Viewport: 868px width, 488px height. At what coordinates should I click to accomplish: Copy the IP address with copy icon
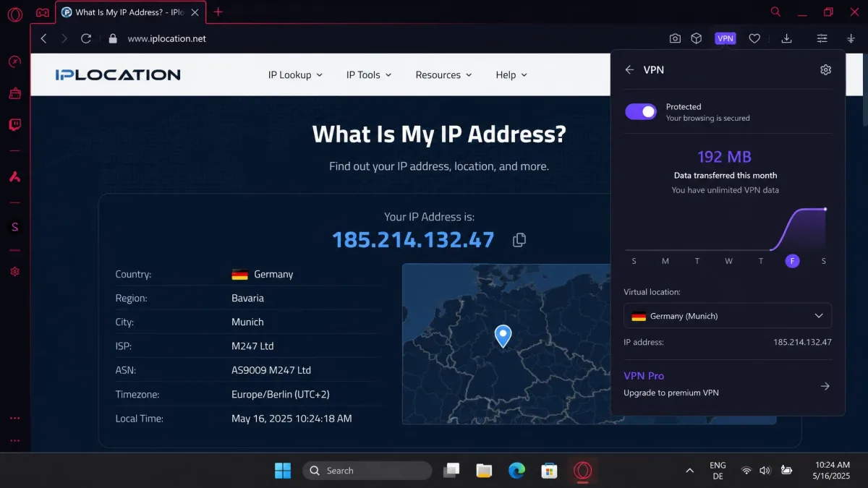(519, 240)
